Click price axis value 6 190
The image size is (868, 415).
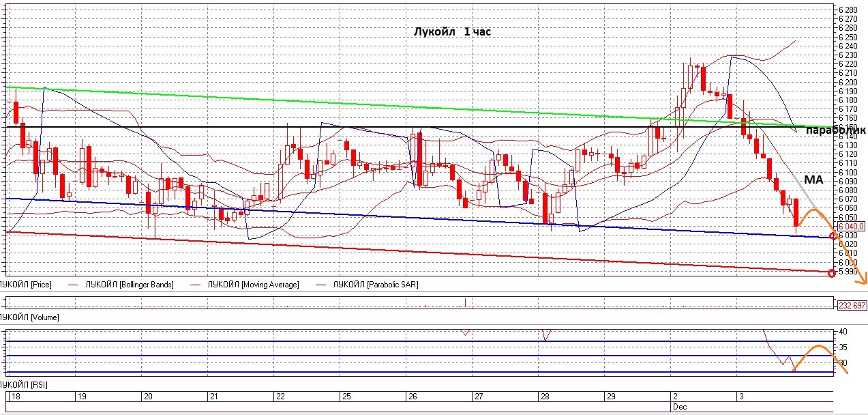(x=848, y=91)
